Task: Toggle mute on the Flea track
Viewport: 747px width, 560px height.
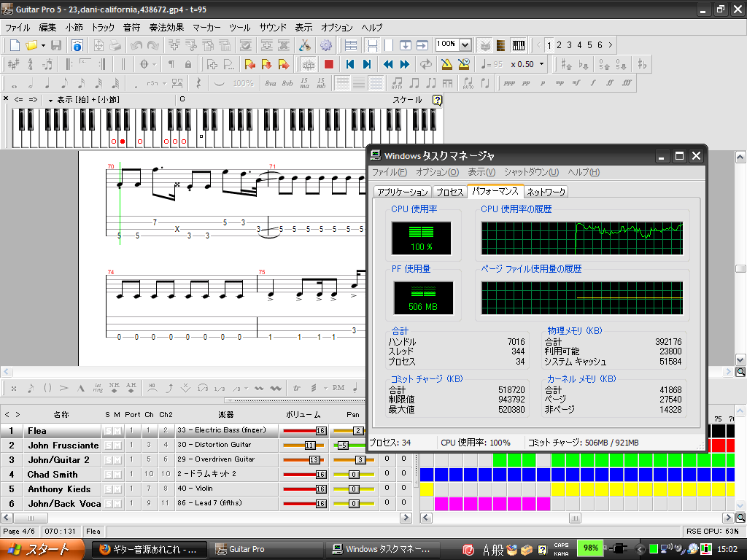Action: pyautogui.click(x=117, y=431)
